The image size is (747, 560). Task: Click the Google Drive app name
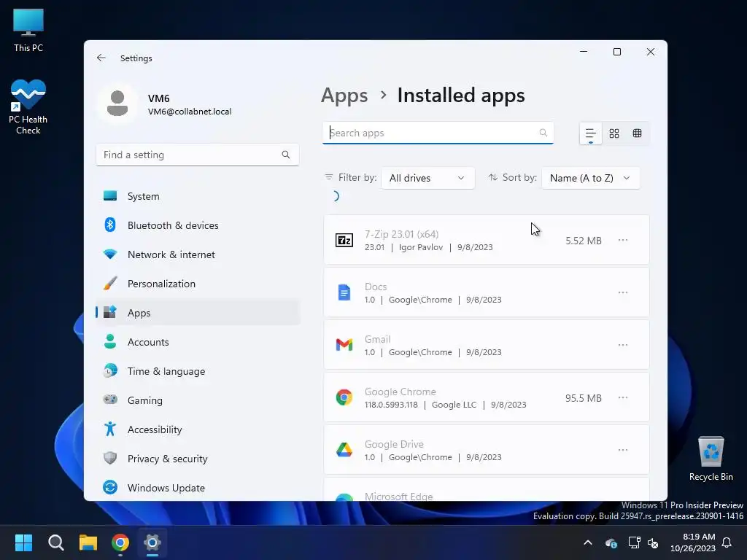tap(394, 444)
